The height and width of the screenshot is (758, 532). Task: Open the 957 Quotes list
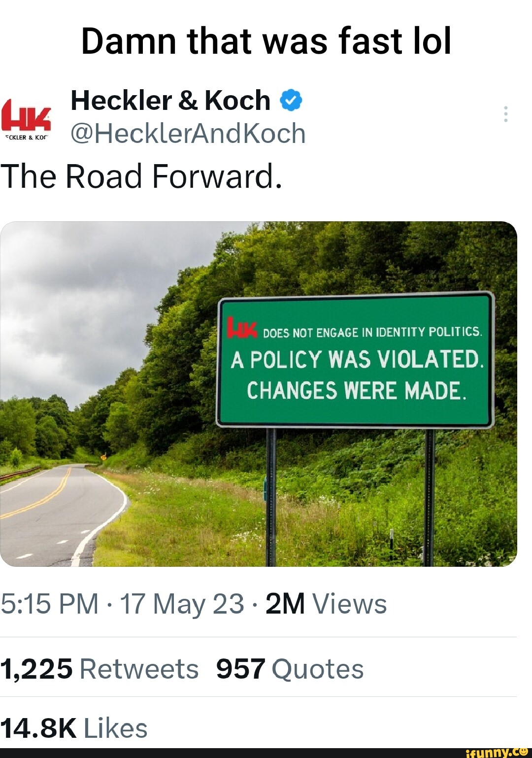pos(290,669)
